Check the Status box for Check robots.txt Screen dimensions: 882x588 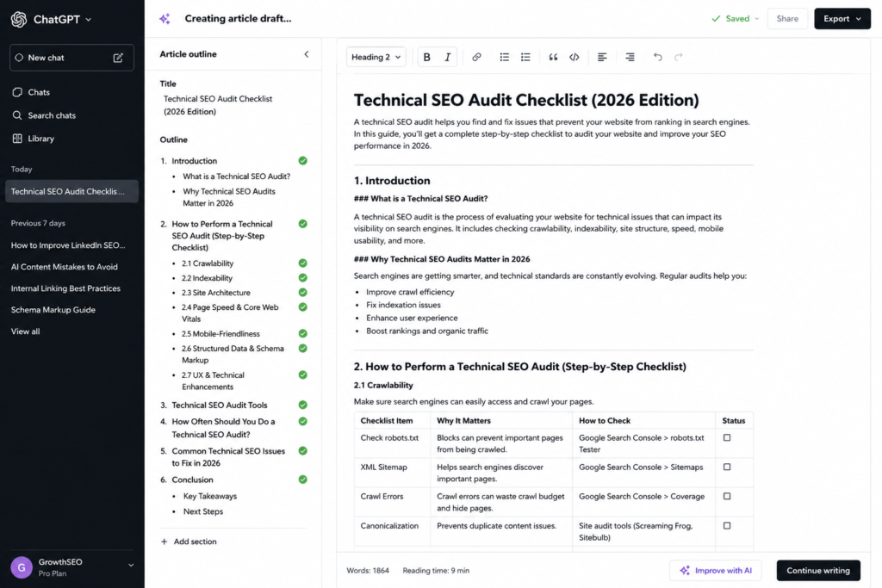tap(727, 437)
